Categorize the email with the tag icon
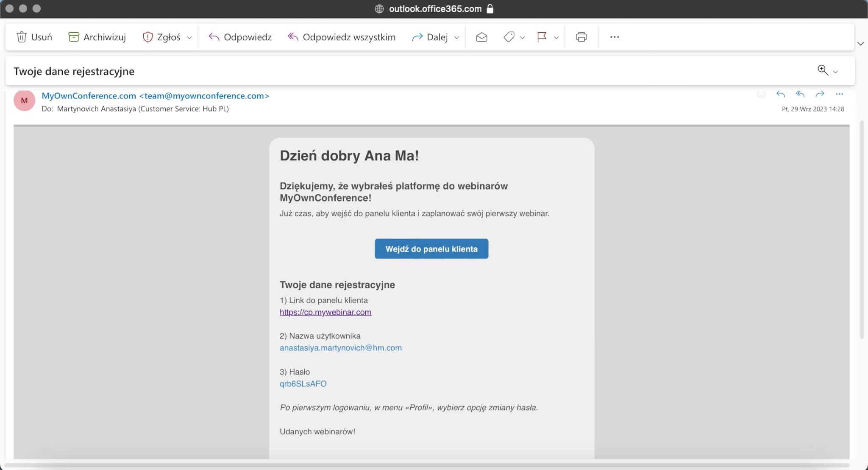 point(509,37)
